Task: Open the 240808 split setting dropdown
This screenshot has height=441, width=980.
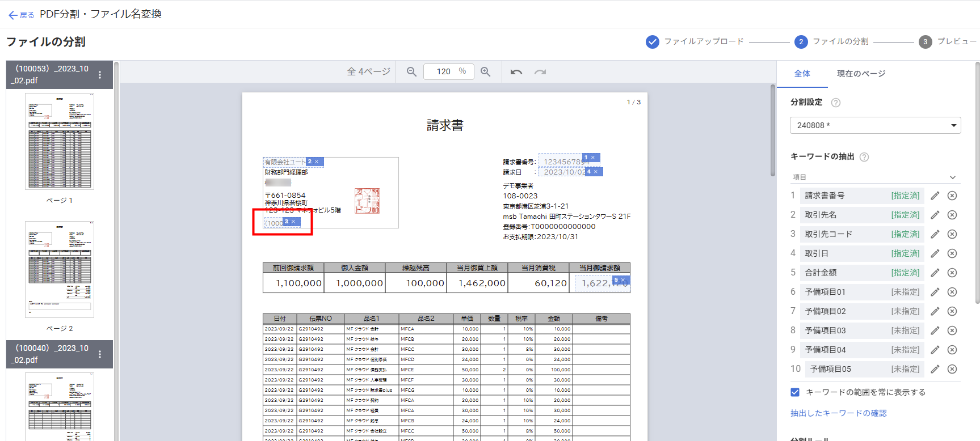Action: [x=875, y=125]
